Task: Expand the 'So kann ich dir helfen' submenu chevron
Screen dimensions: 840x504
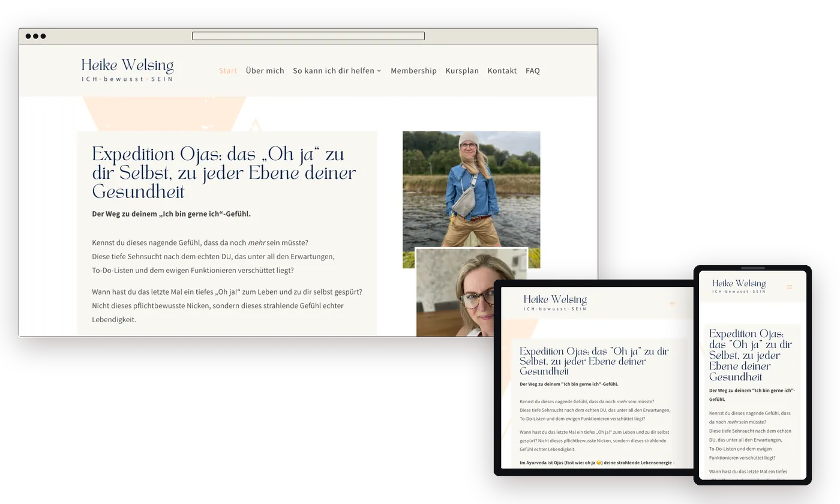Action: point(379,71)
